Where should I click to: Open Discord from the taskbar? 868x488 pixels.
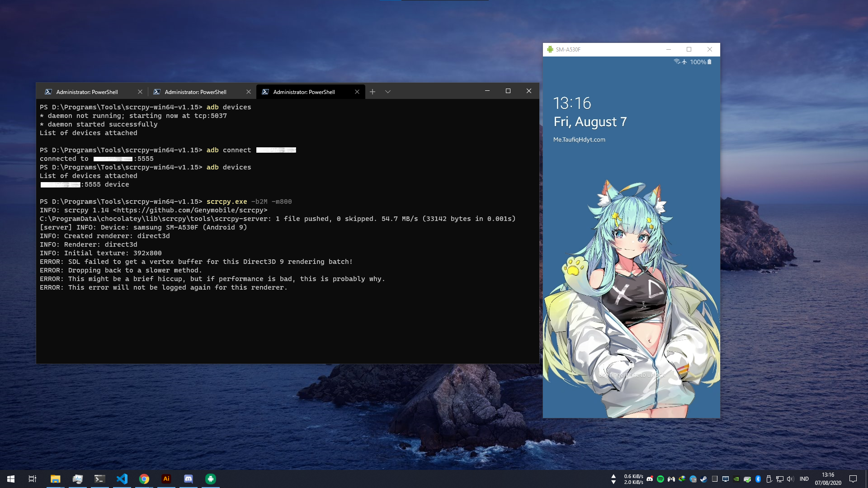pyautogui.click(x=189, y=479)
